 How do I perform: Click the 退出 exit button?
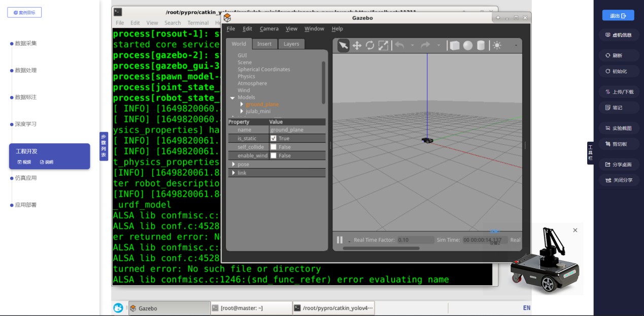(618, 16)
